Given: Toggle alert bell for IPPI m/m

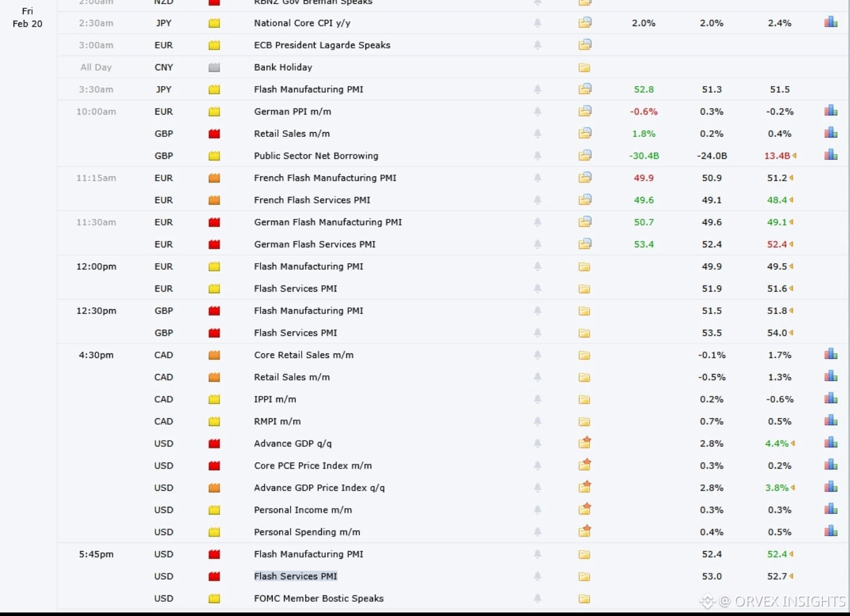Looking at the screenshot, I should 537,399.
